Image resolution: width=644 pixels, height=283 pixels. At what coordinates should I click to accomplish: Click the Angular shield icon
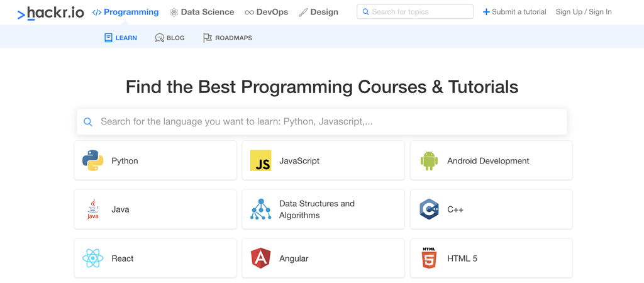click(x=260, y=258)
